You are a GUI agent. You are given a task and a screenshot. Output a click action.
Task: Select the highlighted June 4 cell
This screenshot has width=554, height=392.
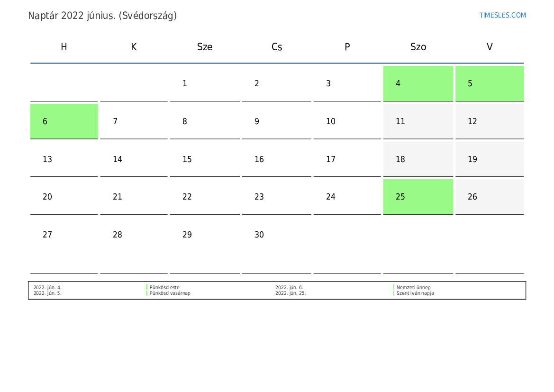click(x=418, y=83)
